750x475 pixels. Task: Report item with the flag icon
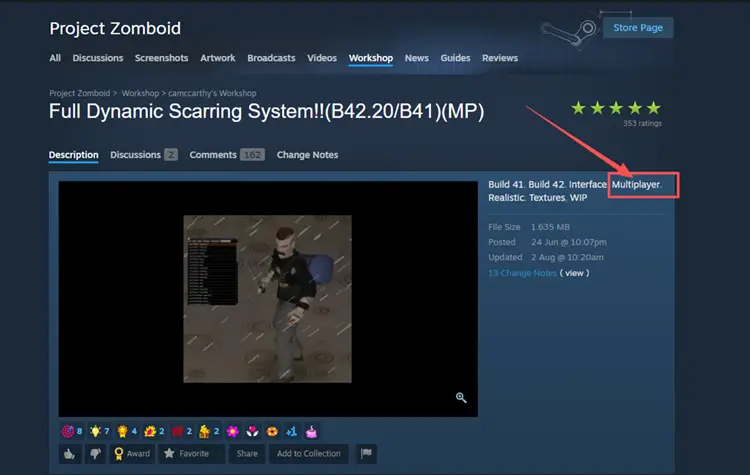366,453
